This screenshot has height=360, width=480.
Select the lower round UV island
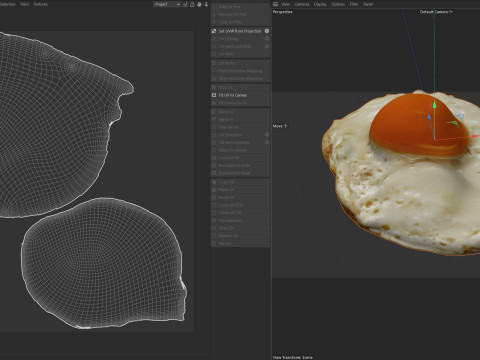click(103, 263)
